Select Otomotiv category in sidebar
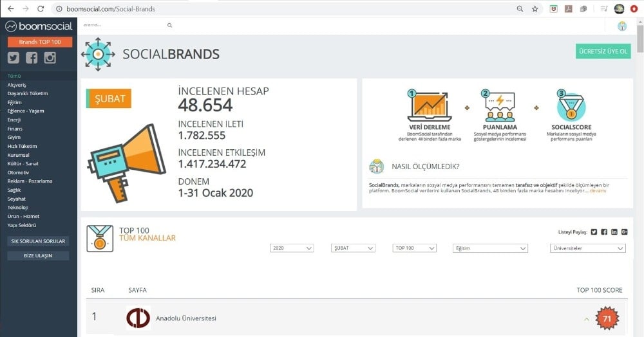Screen dimensions: 644x337 coord(18,172)
